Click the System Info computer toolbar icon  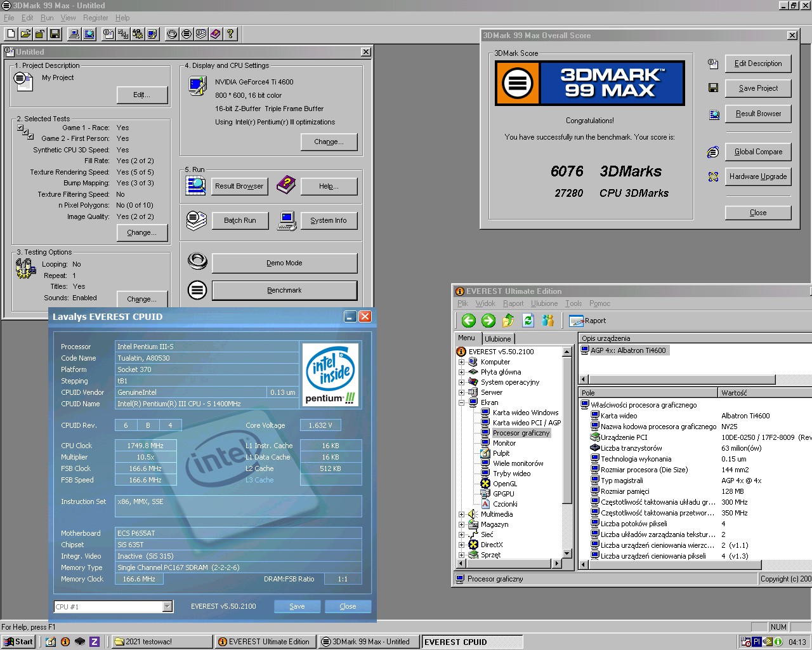74,34
